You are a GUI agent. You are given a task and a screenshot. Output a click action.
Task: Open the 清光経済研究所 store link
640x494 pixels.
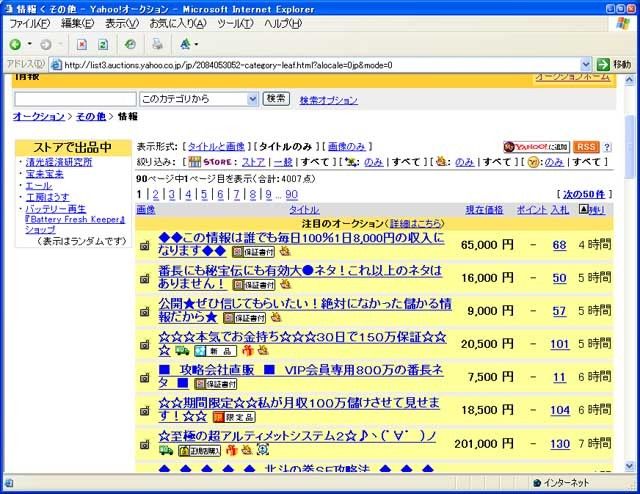[x=59, y=162]
